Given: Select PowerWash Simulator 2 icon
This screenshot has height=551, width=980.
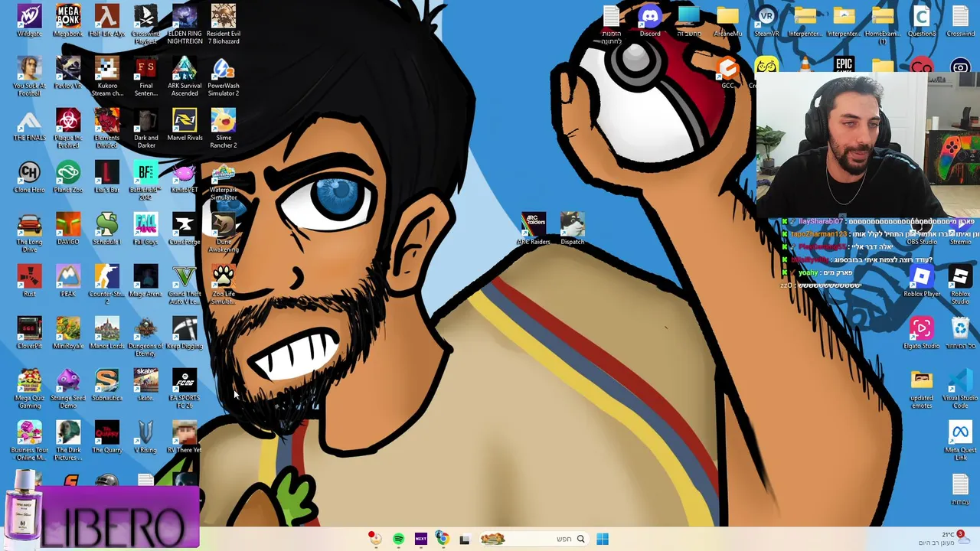Looking at the screenshot, I should click(224, 76).
